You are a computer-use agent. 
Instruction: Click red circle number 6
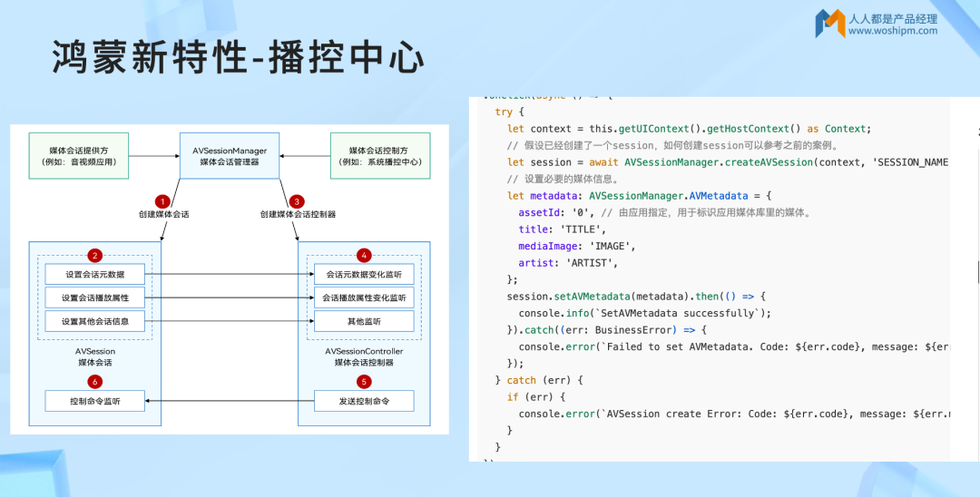click(94, 382)
